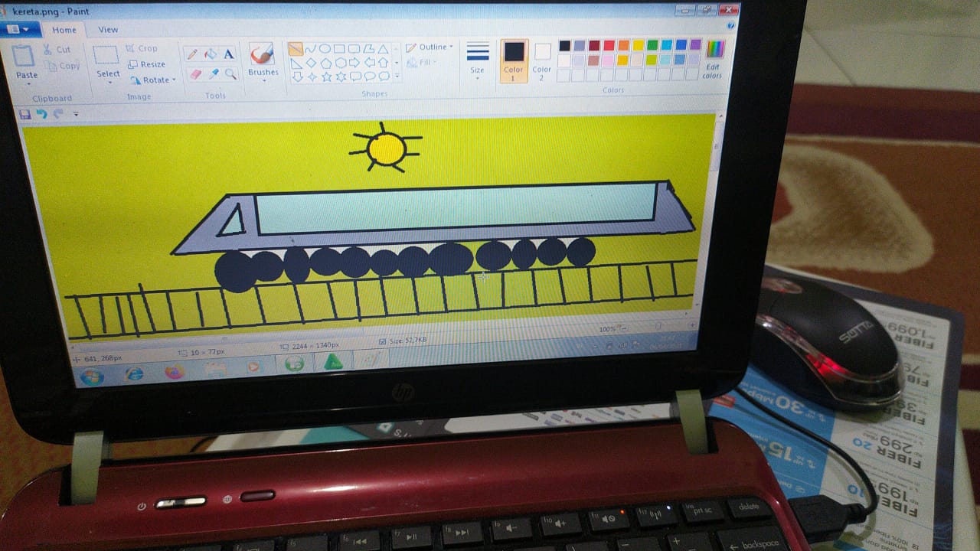Choose the Diamond shape
Viewport: 980px width, 551px height.
click(312, 63)
